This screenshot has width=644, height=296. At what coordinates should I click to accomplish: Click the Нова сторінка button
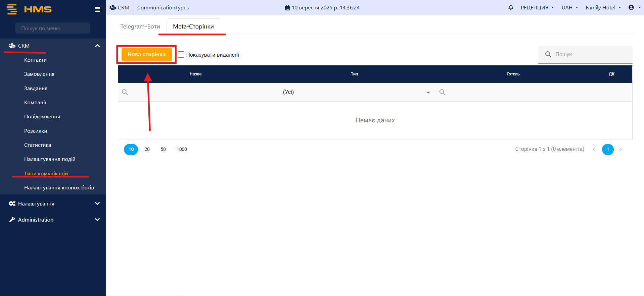tap(146, 55)
